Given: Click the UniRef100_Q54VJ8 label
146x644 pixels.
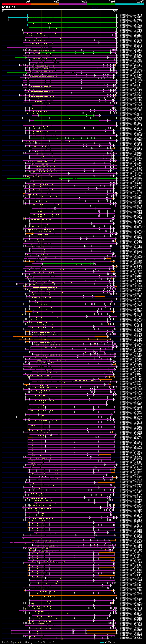Looking at the screenshot, I should 131,206.
